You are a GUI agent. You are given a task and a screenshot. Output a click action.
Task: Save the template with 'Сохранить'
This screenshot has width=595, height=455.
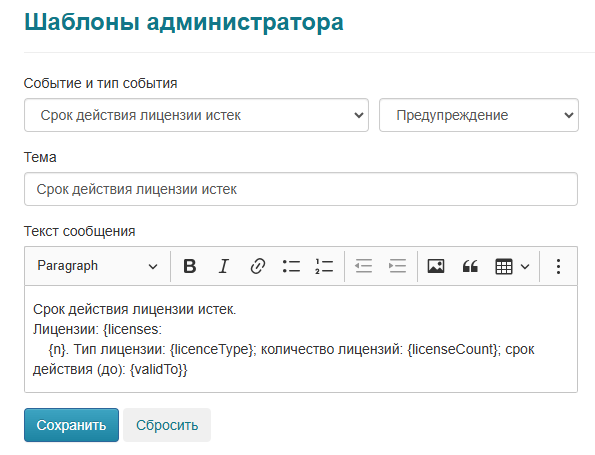click(x=71, y=425)
